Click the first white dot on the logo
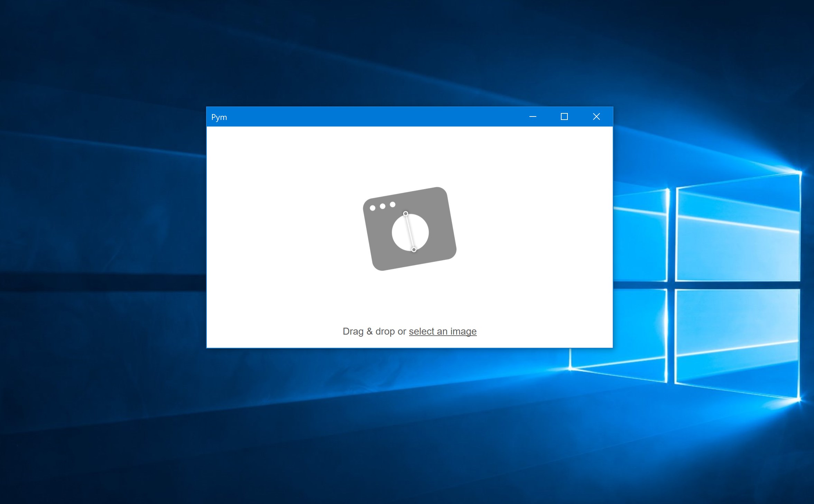The image size is (814, 504). pos(372,208)
